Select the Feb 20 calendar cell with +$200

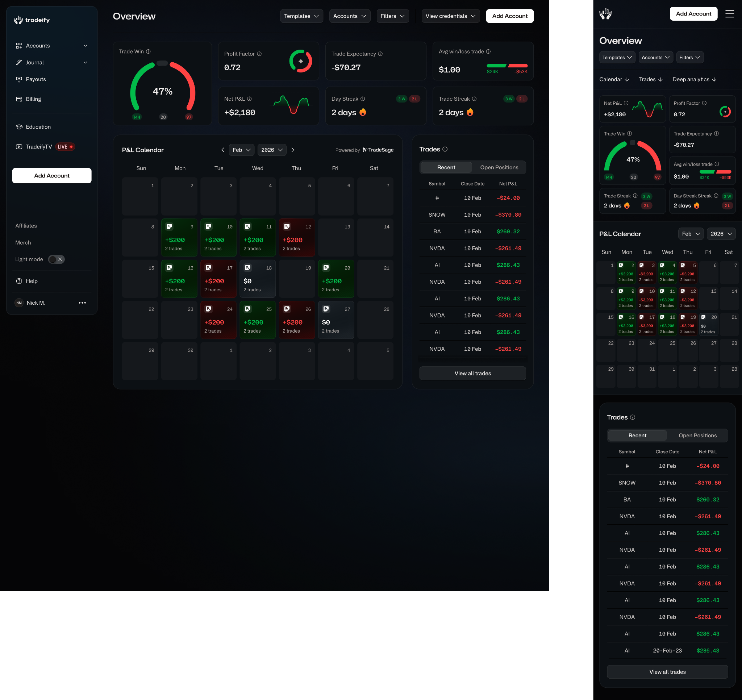point(336,279)
